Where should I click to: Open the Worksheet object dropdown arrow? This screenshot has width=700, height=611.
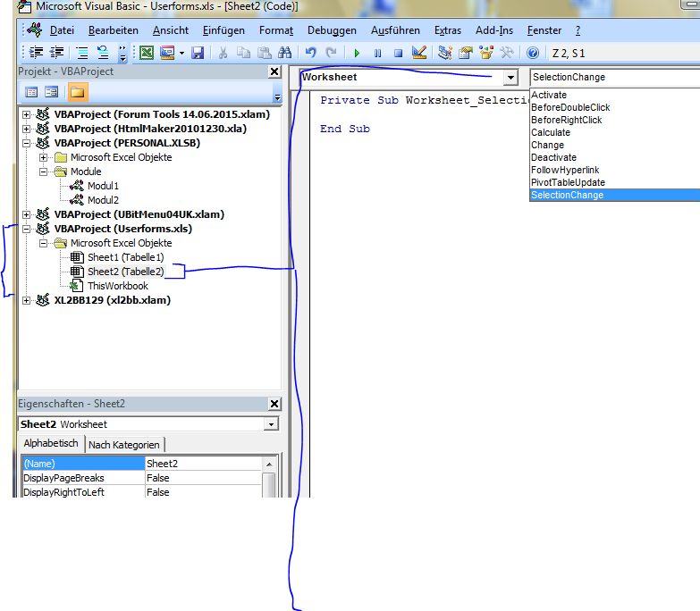click(x=510, y=78)
